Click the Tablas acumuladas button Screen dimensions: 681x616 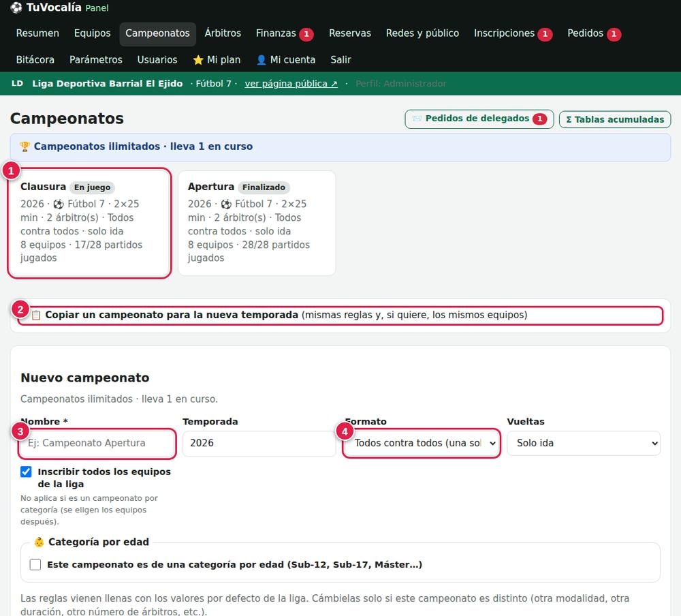coord(614,119)
